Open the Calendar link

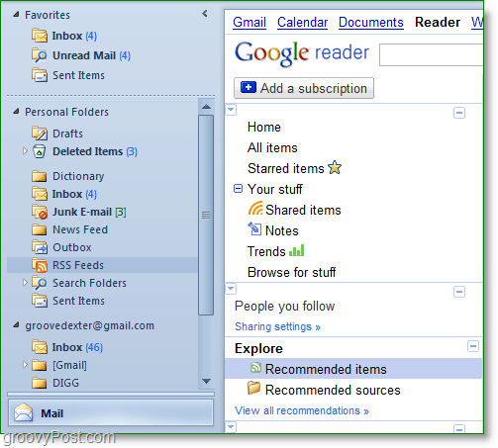pyautogui.click(x=302, y=23)
